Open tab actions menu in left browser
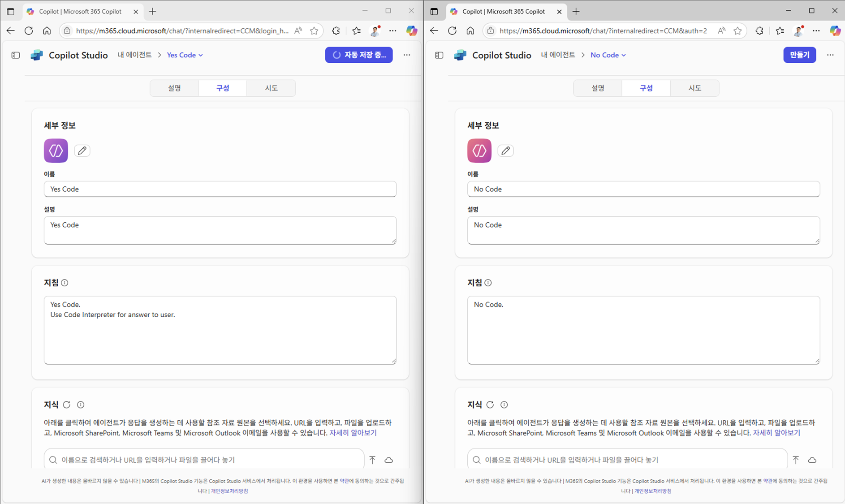 coord(11,12)
